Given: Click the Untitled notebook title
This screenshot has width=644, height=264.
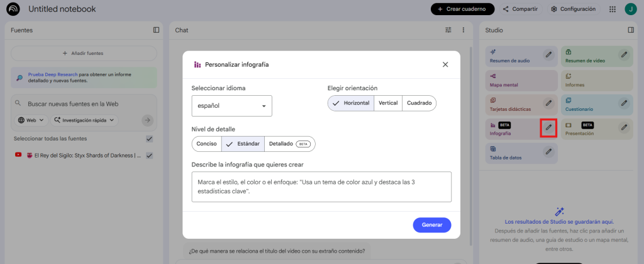Looking at the screenshot, I should point(62,9).
